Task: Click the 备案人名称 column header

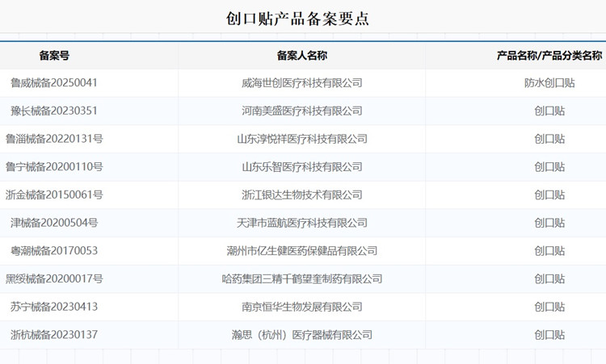Action: point(302,56)
